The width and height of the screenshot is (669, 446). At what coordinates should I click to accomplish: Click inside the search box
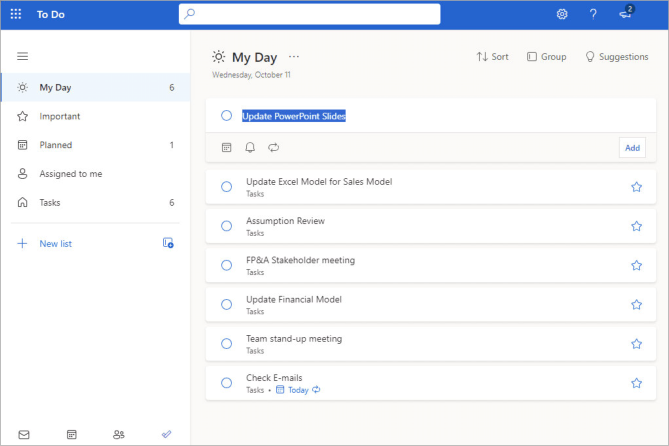click(x=309, y=14)
